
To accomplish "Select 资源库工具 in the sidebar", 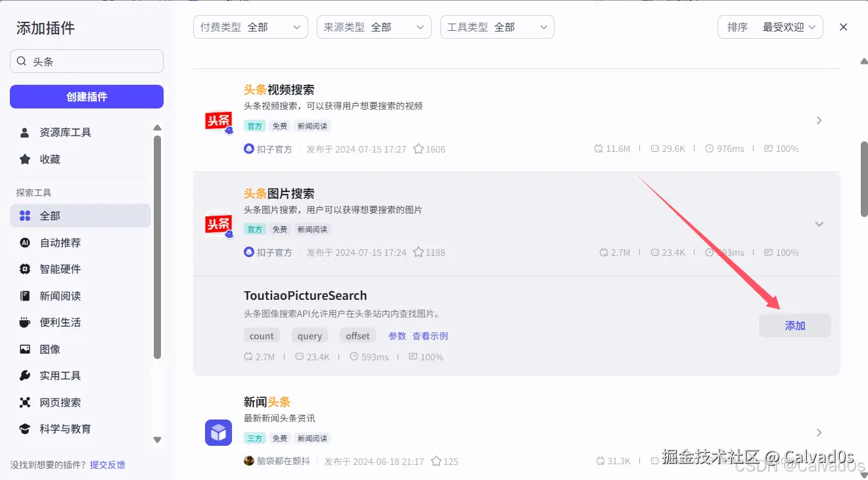I will pyautogui.click(x=80, y=133).
